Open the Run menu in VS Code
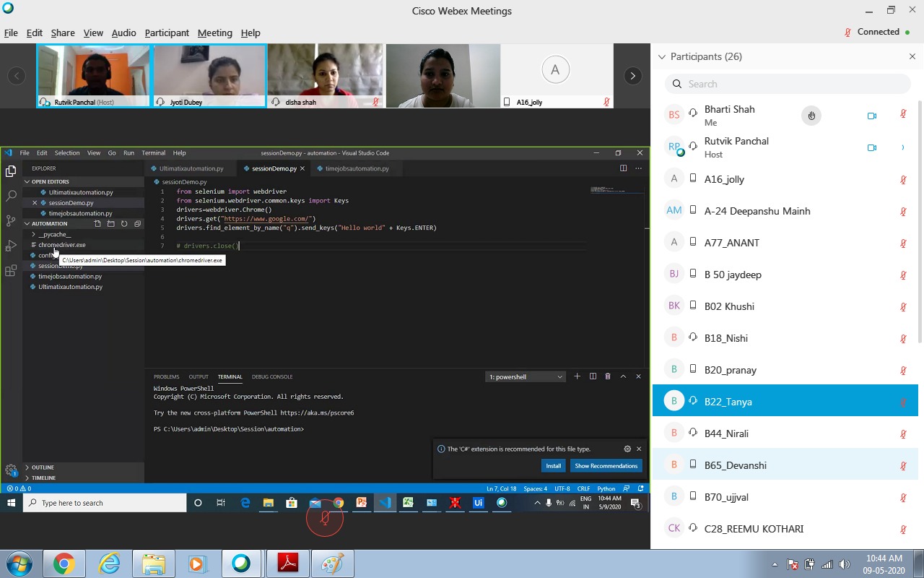The width and height of the screenshot is (924, 578). (x=128, y=152)
